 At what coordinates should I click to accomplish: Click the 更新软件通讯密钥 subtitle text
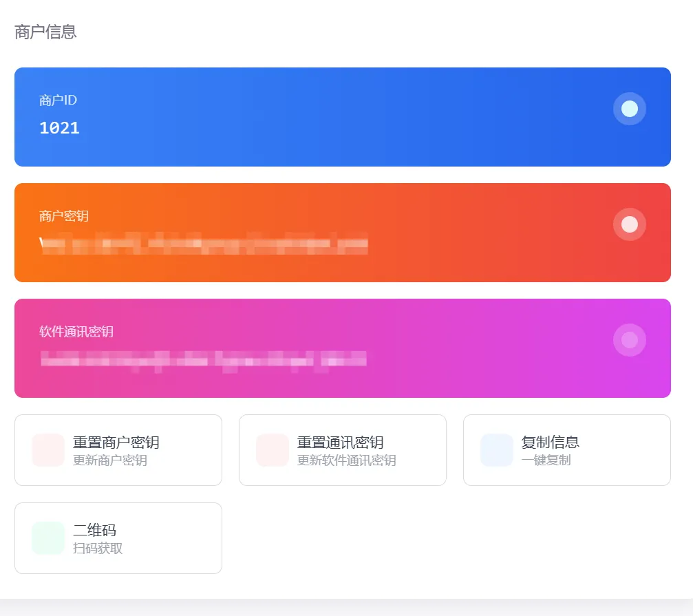(346, 460)
